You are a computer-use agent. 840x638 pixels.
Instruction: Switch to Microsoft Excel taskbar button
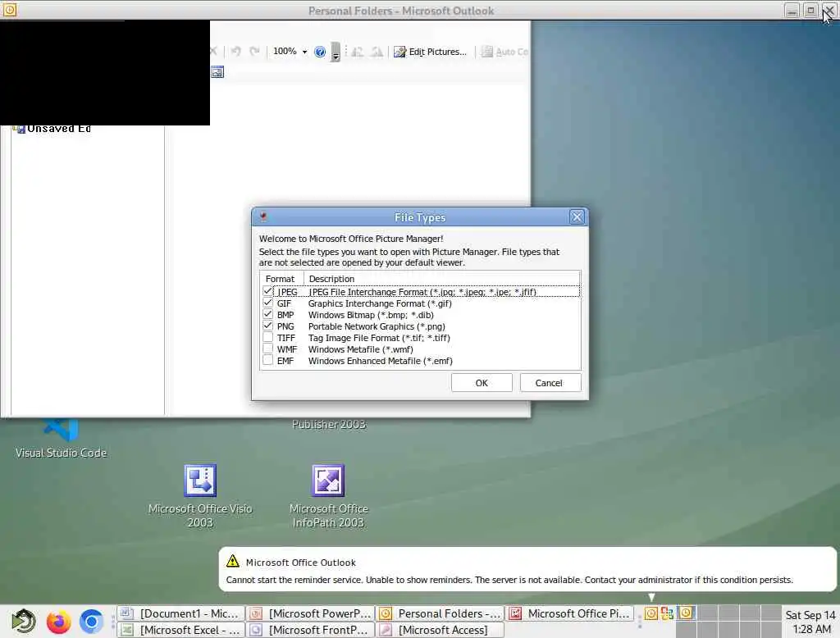[181, 630]
